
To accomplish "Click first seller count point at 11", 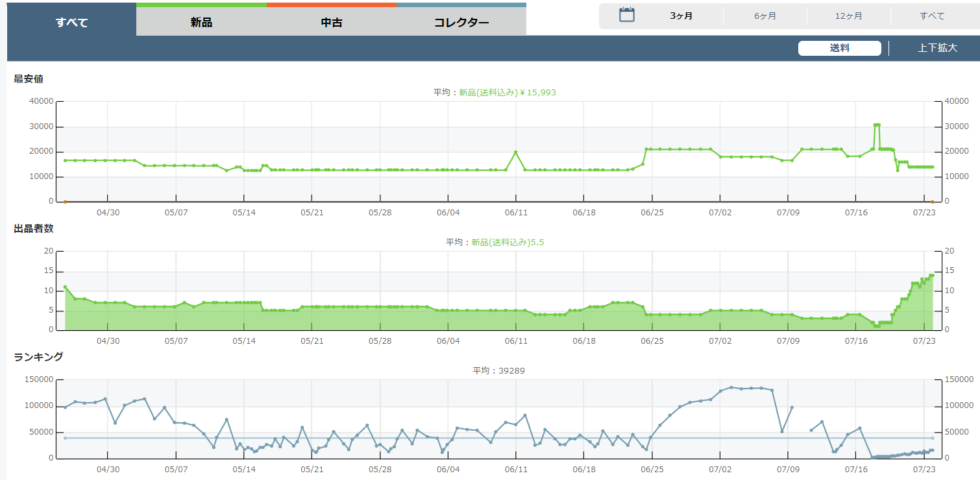I will [65, 287].
